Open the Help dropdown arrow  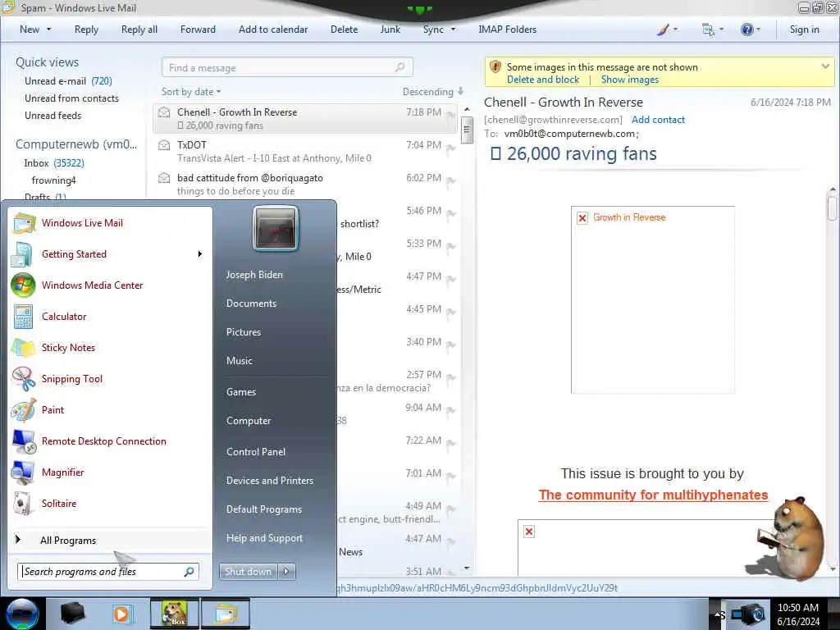coord(758,30)
